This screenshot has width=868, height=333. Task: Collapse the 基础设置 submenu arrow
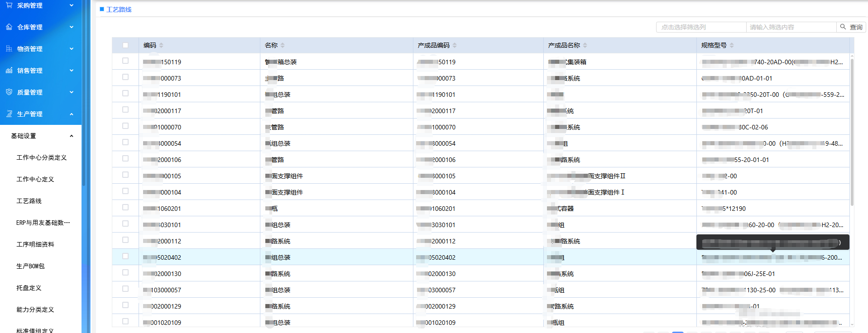click(x=72, y=136)
